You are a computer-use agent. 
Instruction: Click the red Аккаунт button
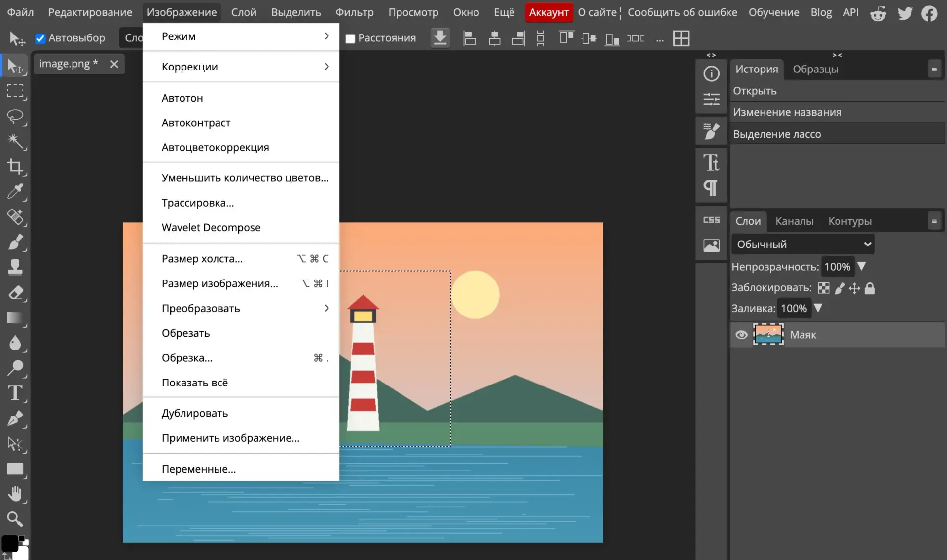(x=548, y=12)
